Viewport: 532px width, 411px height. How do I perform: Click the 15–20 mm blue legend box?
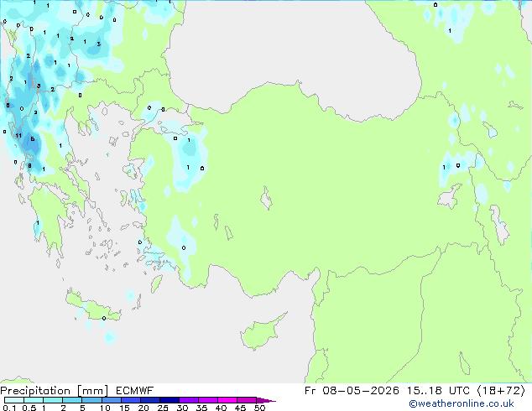pyautogui.click(x=131, y=400)
